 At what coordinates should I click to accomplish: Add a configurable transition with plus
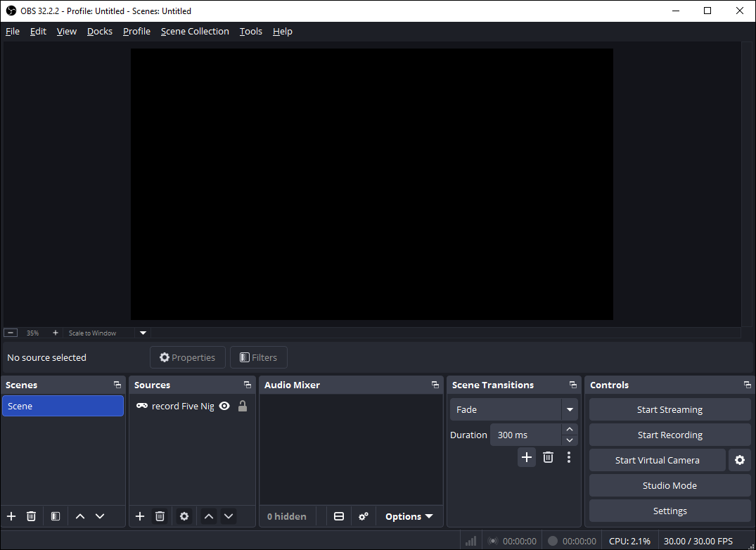527,457
